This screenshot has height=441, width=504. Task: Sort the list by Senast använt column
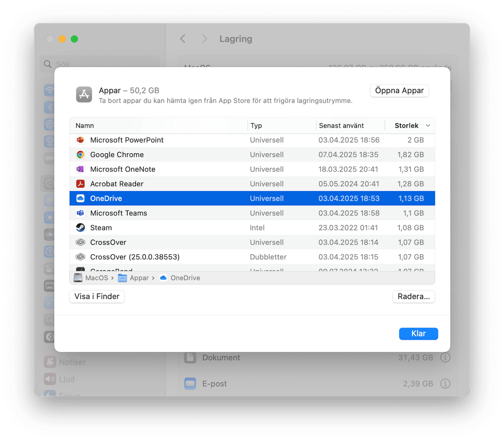pyautogui.click(x=351, y=126)
